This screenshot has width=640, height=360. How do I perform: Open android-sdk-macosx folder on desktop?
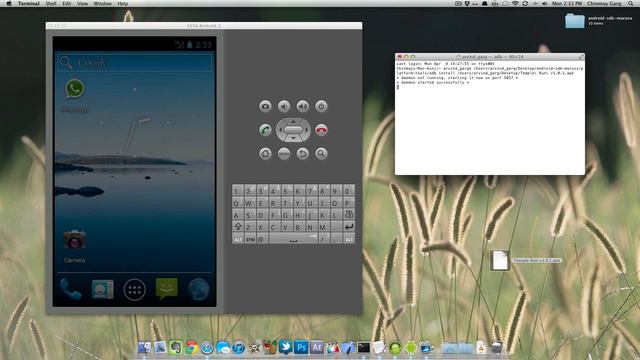(x=575, y=21)
